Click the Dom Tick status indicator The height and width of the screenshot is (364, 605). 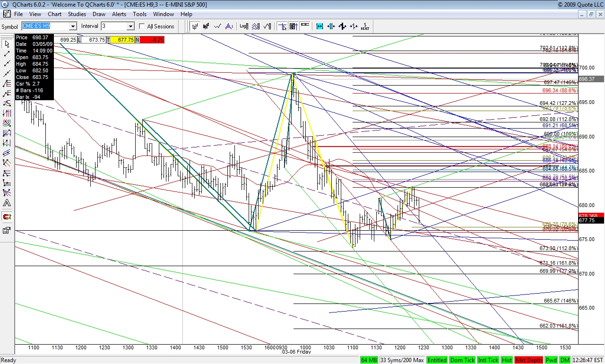point(462,360)
